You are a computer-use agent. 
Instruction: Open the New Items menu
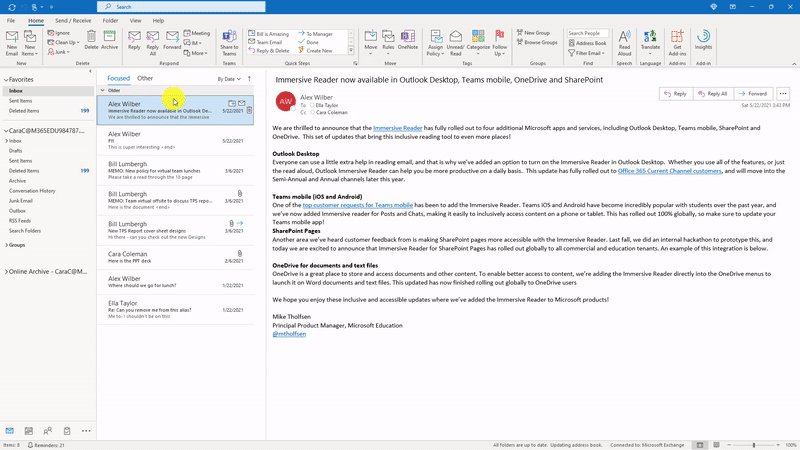[30, 43]
